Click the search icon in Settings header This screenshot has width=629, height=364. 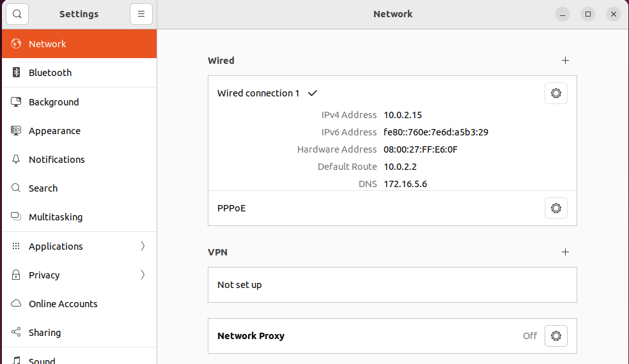(17, 14)
